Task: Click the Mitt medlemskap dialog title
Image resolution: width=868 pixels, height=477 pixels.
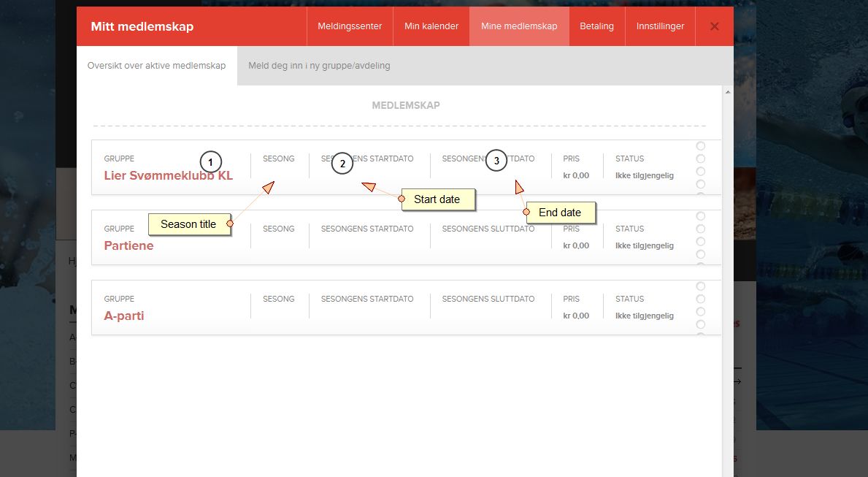Action: click(x=142, y=26)
